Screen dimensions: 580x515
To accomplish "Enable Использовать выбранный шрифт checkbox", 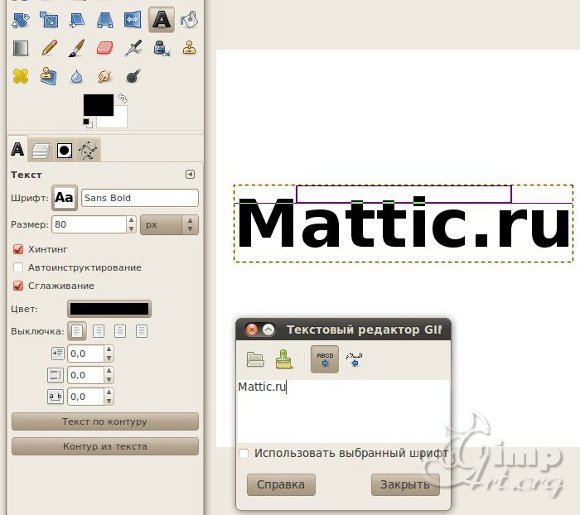I will [x=244, y=454].
